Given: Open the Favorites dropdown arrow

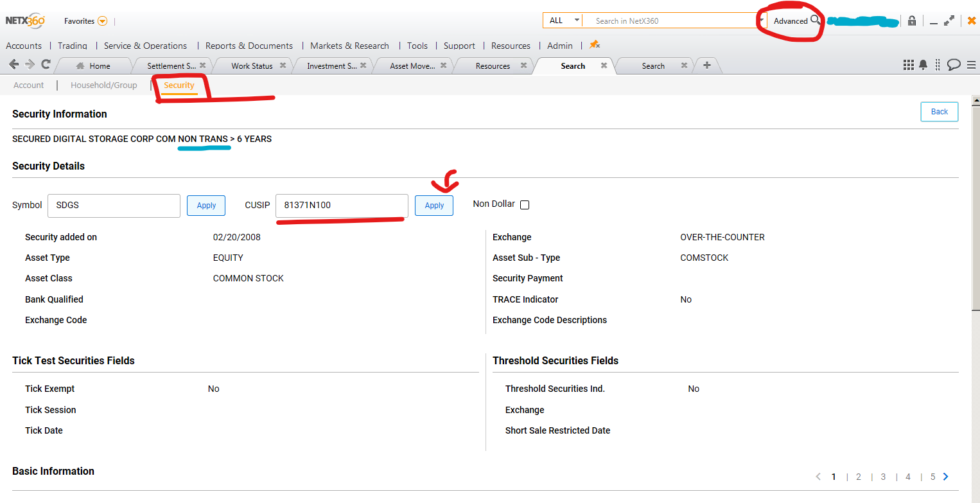Looking at the screenshot, I should click(102, 21).
